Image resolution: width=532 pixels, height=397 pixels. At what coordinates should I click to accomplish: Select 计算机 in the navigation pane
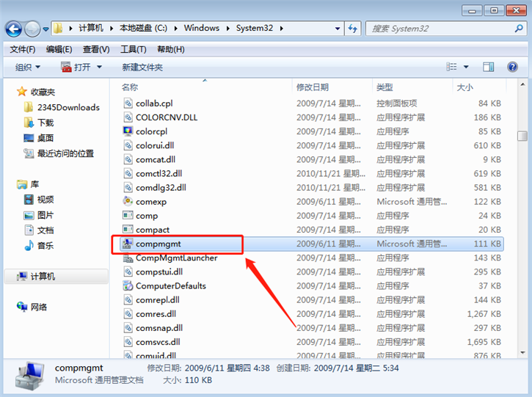(x=57, y=277)
